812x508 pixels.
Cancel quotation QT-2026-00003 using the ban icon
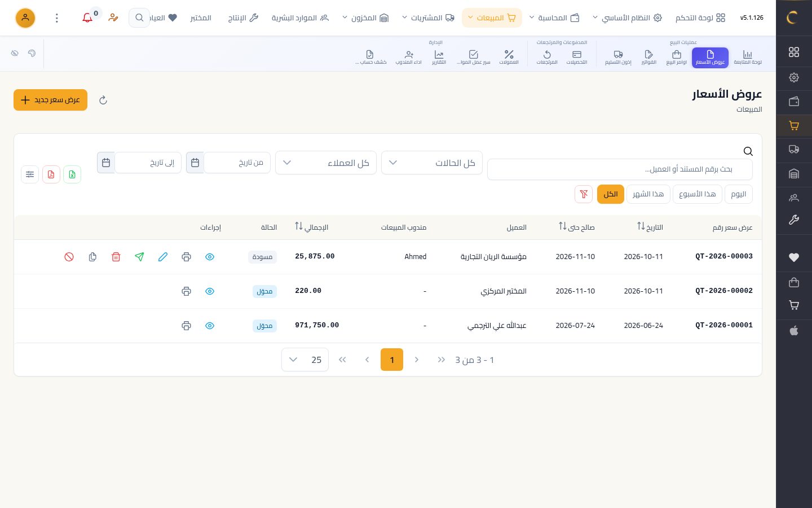tap(69, 257)
